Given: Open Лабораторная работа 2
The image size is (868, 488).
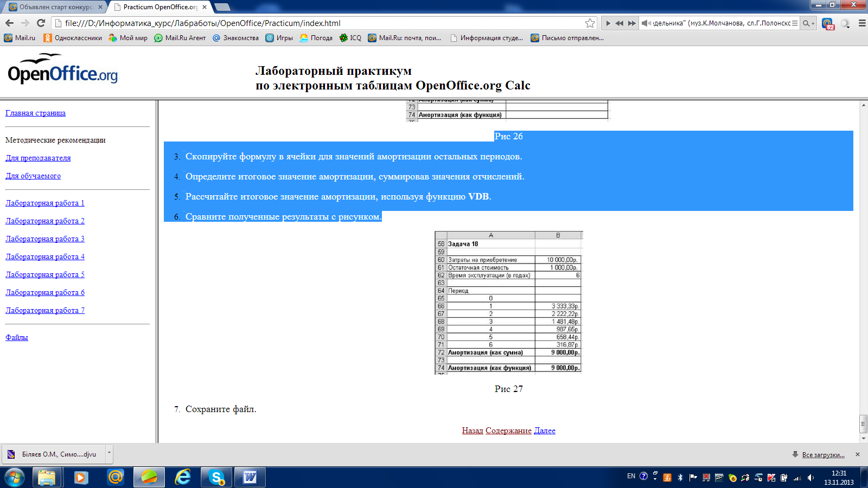Looking at the screenshot, I should (45, 221).
